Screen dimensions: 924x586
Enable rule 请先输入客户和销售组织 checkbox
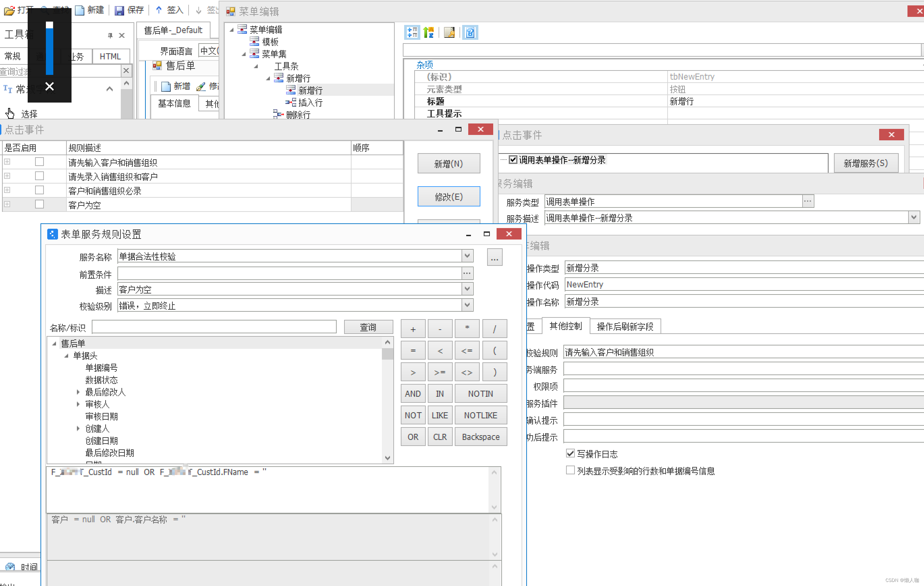click(39, 162)
